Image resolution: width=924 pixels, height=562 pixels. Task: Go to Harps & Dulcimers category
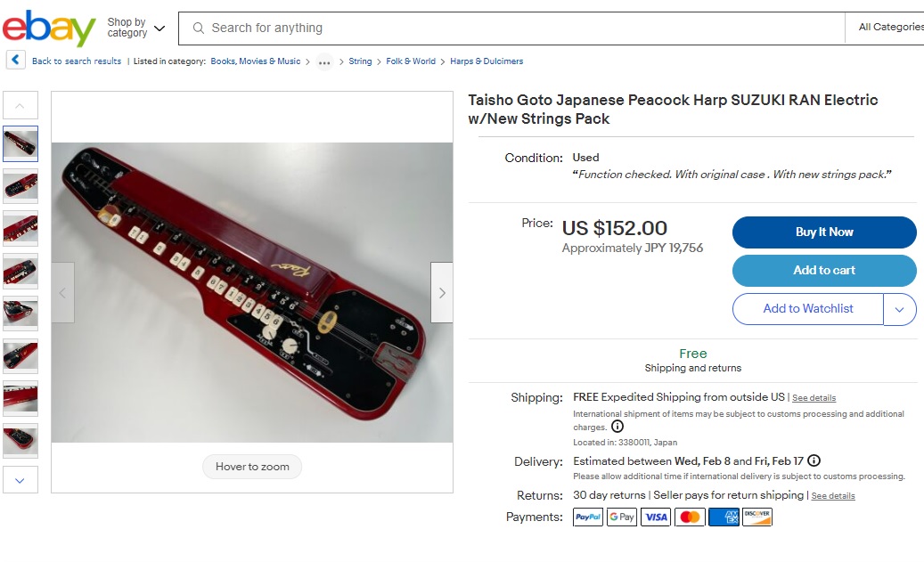[x=487, y=61]
